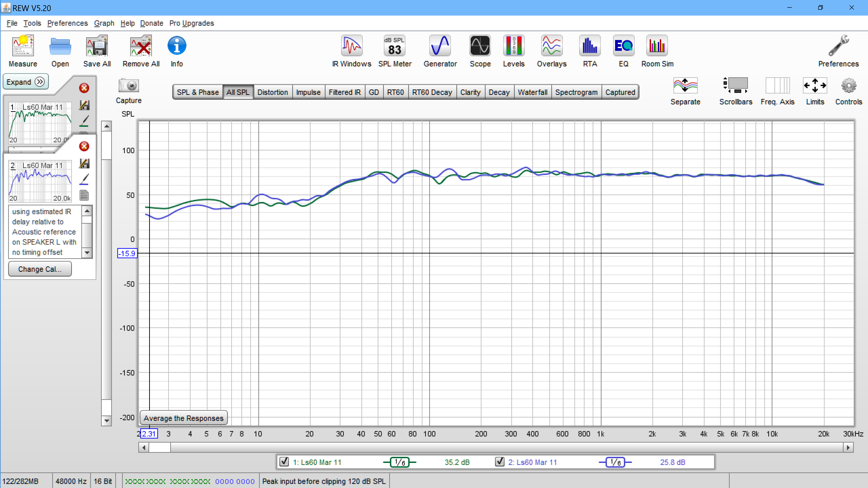The width and height of the screenshot is (868, 488).
Task: Save measurement 2 via its disk icon
Action: click(84, 164)
